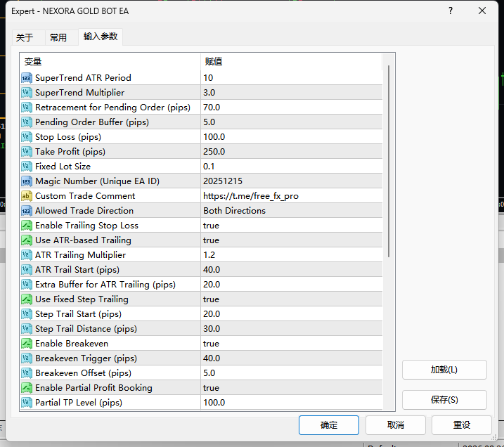
Task: Click the Step Trail Distance row icon
Action: click(27, 329)
